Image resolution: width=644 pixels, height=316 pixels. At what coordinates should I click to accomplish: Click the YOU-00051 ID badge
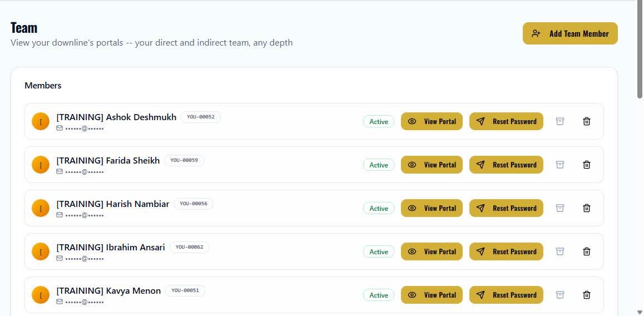185,290
